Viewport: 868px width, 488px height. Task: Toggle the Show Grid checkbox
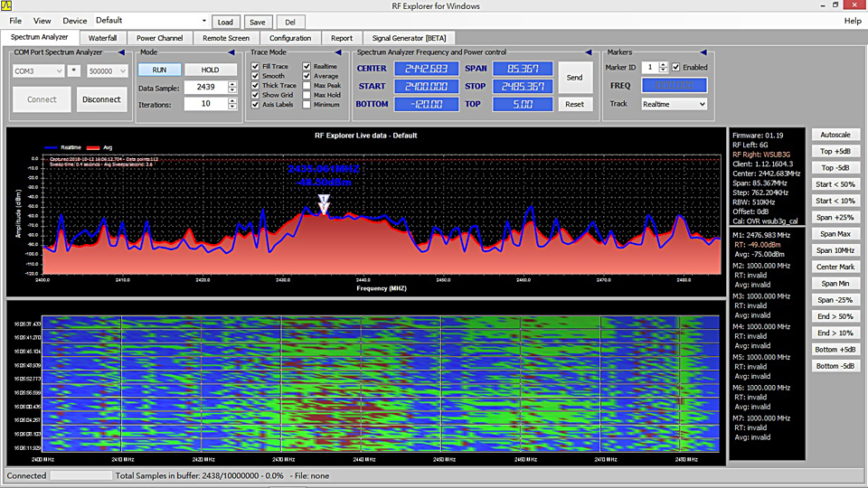[255, 95]
